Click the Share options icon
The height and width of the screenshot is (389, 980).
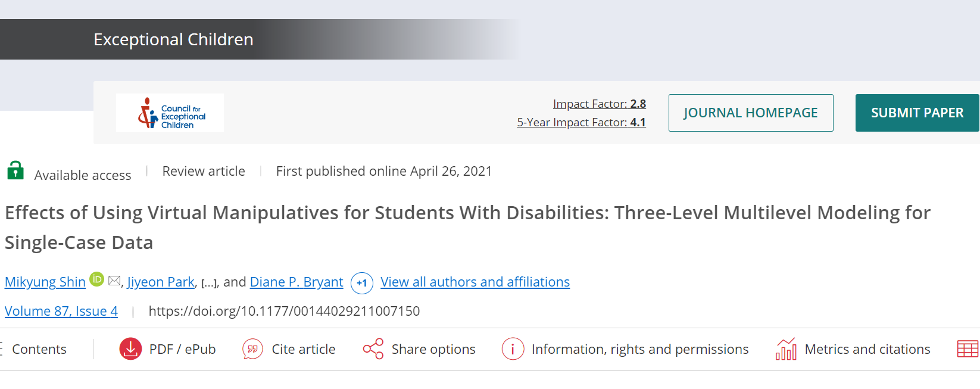pyautogui.click(x=373, y=349)
